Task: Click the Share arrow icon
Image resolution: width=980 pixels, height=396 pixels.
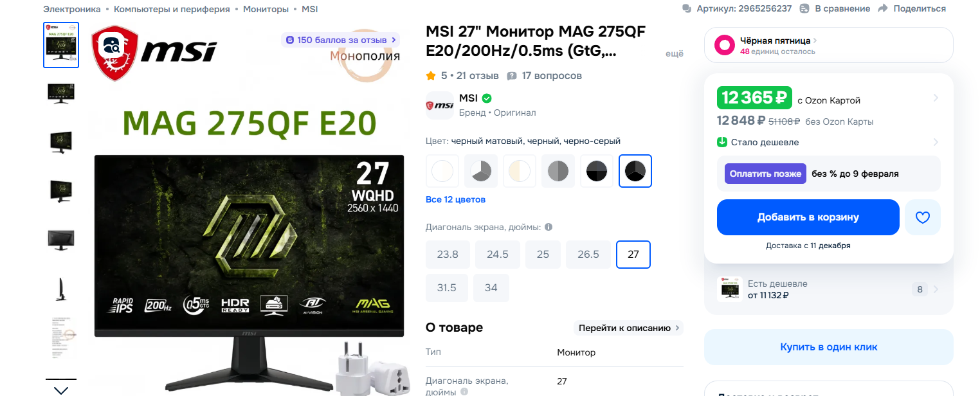Action: (883, 8)
